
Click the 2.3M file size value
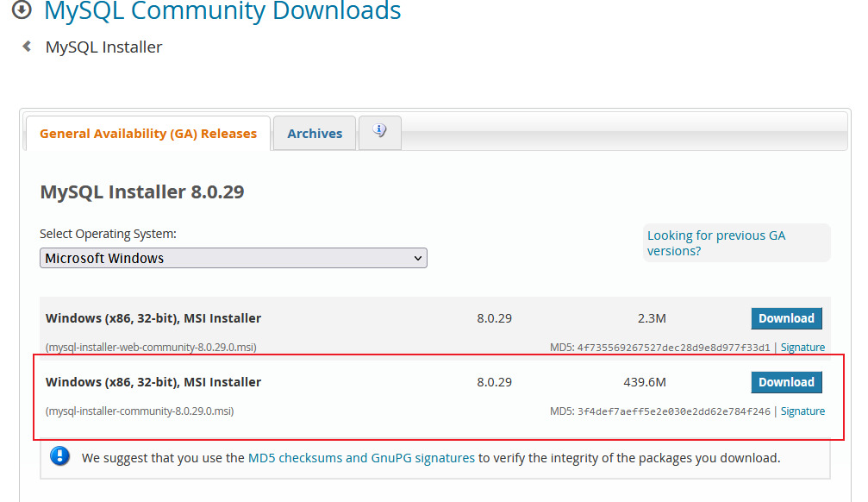[x=652, y=318]
